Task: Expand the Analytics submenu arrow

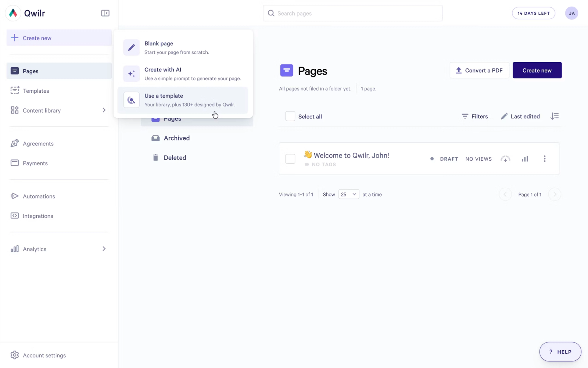Action: point(104,249)
